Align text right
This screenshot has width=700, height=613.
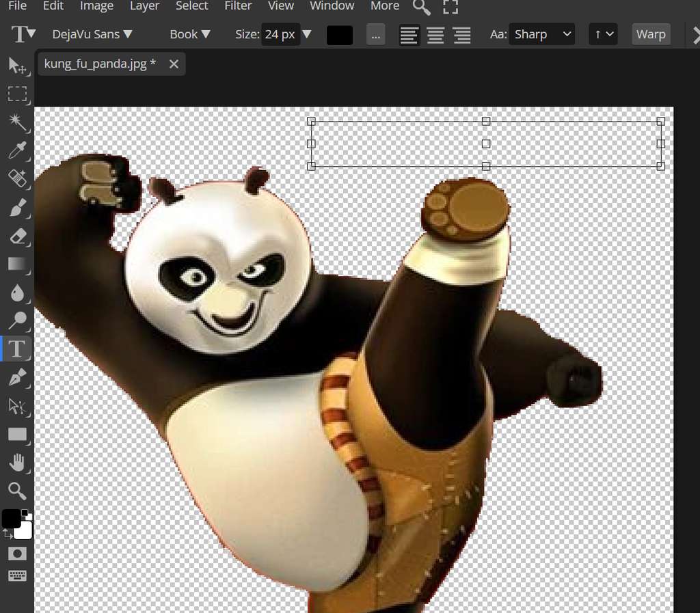[461, 35]
